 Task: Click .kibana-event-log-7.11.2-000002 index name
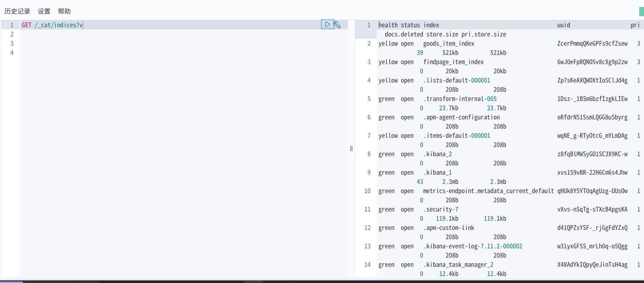tap(473, 246)
